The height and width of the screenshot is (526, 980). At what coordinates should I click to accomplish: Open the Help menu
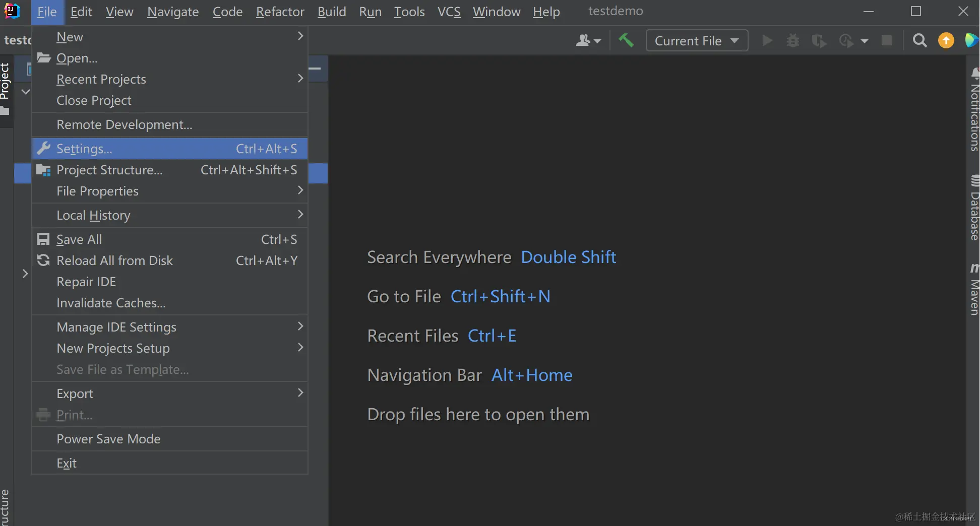(546, 12)
